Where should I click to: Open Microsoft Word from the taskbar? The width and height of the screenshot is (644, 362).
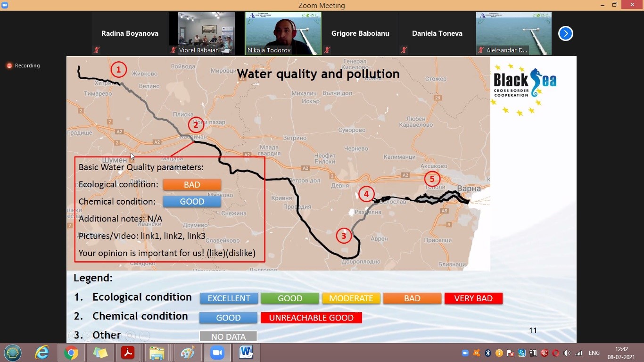[246, 353]
